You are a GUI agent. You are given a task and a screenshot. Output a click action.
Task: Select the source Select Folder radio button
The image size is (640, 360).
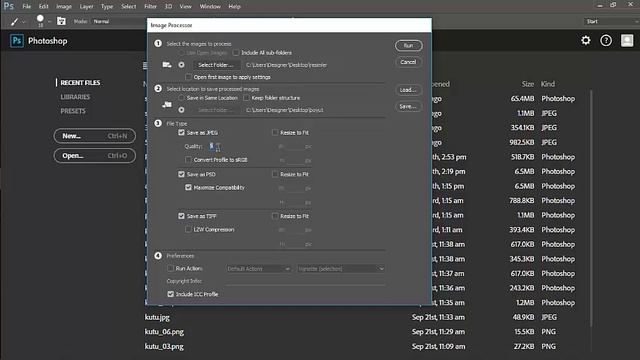point(181,64)
